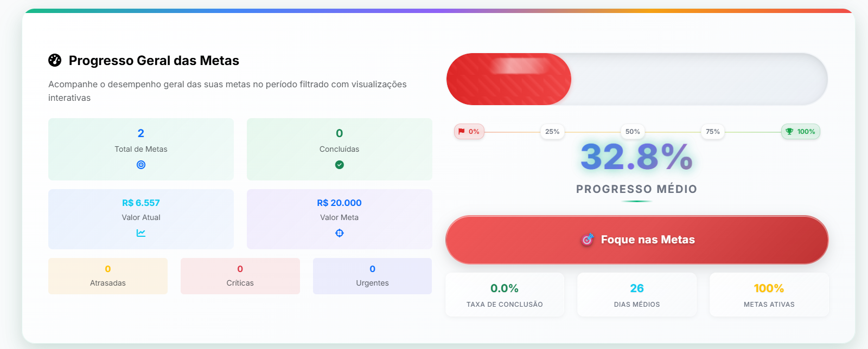Click the crosshair icon under Valor Meta

pos(340,233)
